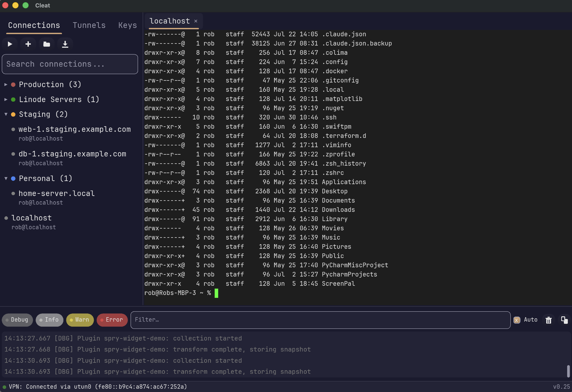Click the .claude.json.backup file name

pos(357,44)
